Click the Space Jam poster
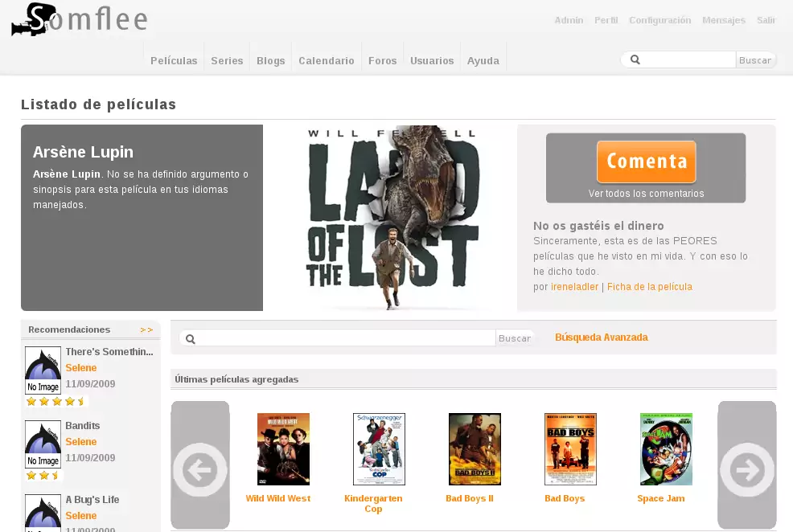This screenshot has height=532, width=793. click(x=666, y=449)
